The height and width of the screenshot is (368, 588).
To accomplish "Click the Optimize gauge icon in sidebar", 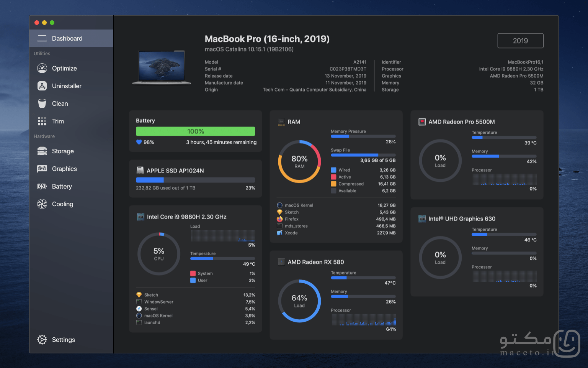I will (42, 68).
